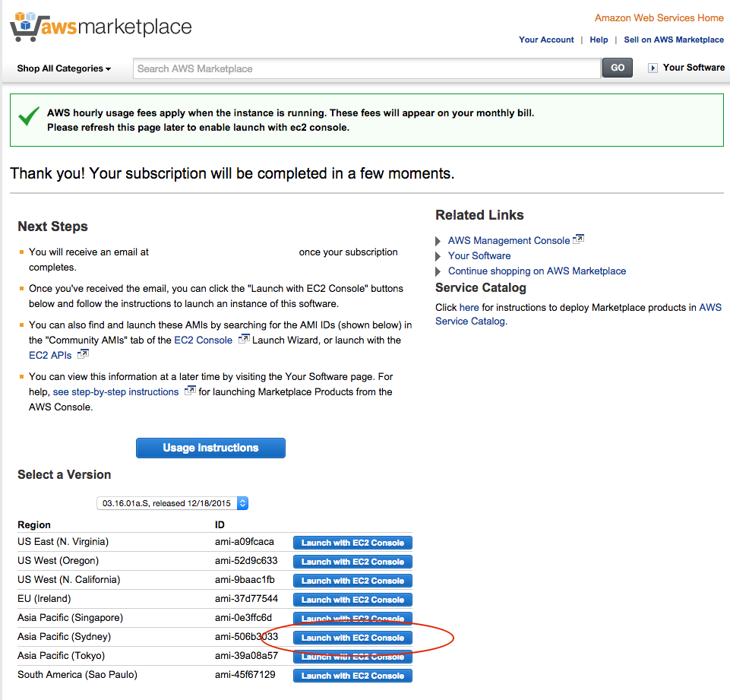Viewport: 730px width, 700px height.
Task: Open the Help link in header
Action: 599,40
